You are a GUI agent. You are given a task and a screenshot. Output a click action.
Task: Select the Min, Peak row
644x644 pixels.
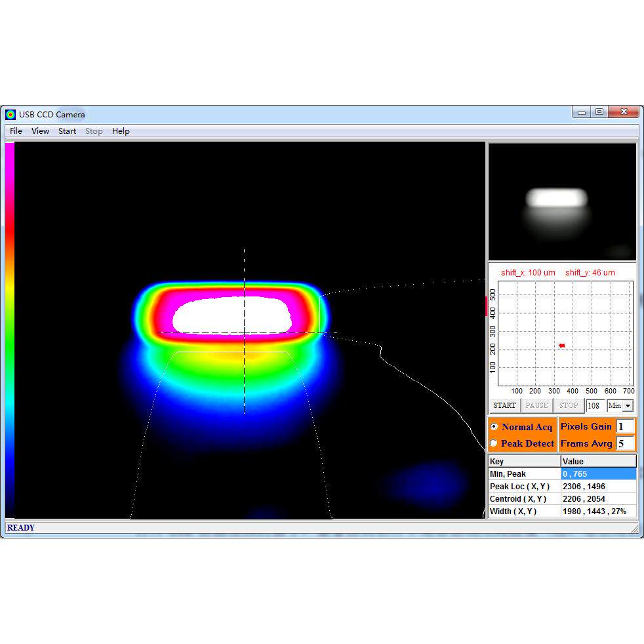coord(562,473)
